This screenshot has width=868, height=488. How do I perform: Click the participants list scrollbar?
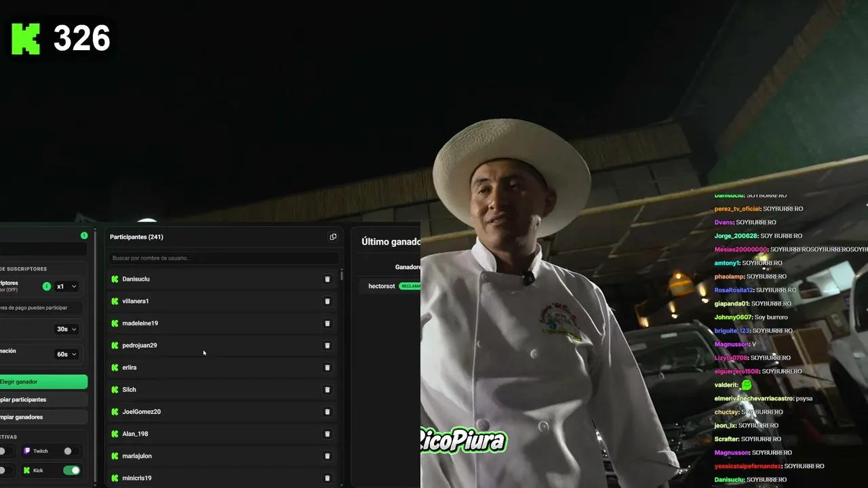[x=342, y=275]
